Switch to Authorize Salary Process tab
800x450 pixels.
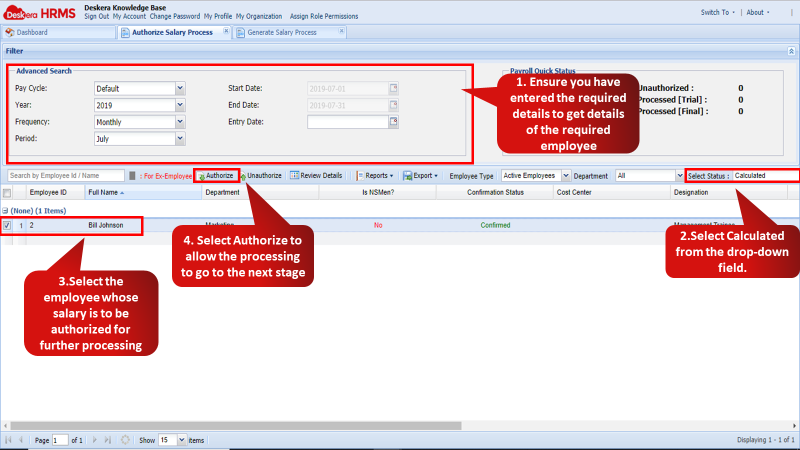[172, 32]
